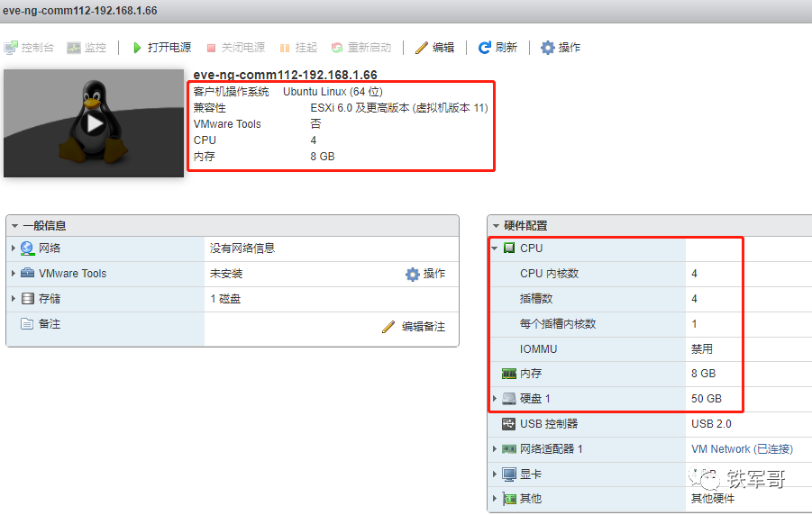
Task: Expand the 网络适配器 1 row
Action: pos(495,448)
